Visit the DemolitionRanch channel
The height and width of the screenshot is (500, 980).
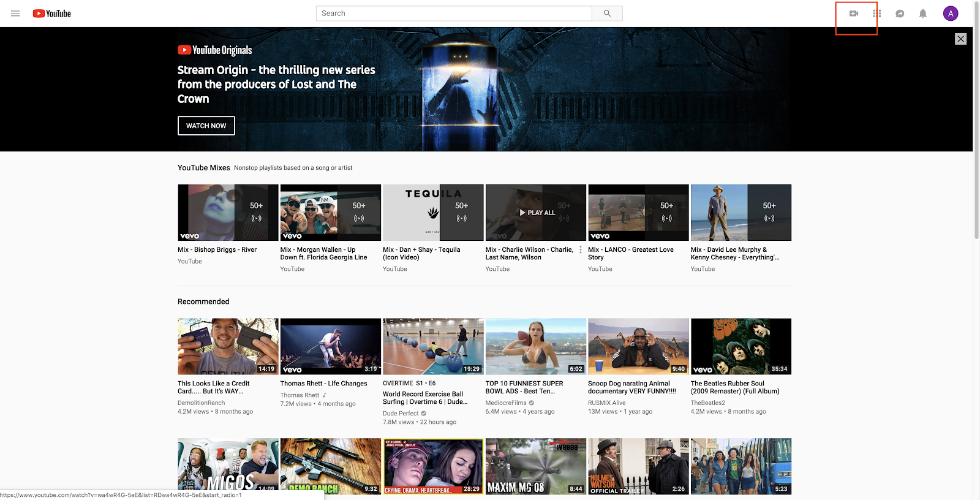click(202, 403)
